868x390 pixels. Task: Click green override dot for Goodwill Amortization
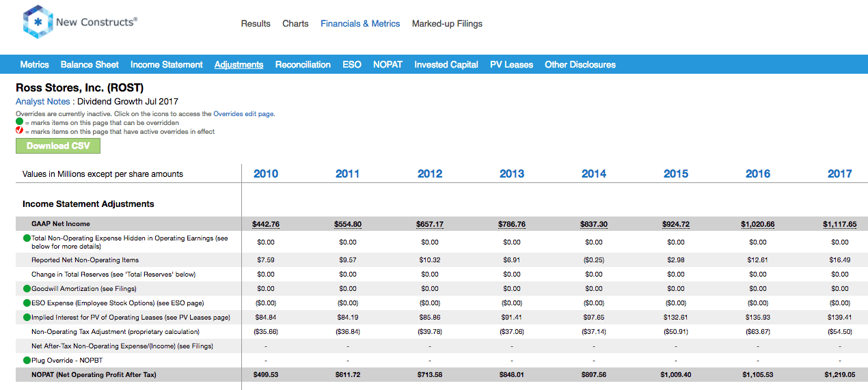pos(27,289)
